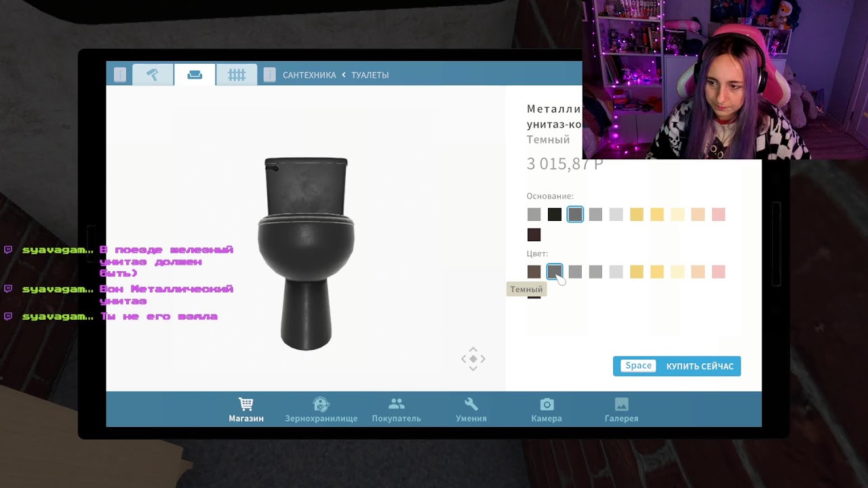Click the Купить сейчас button
The width and height of the screenshot is (868, 488).
tap(677, 366)
